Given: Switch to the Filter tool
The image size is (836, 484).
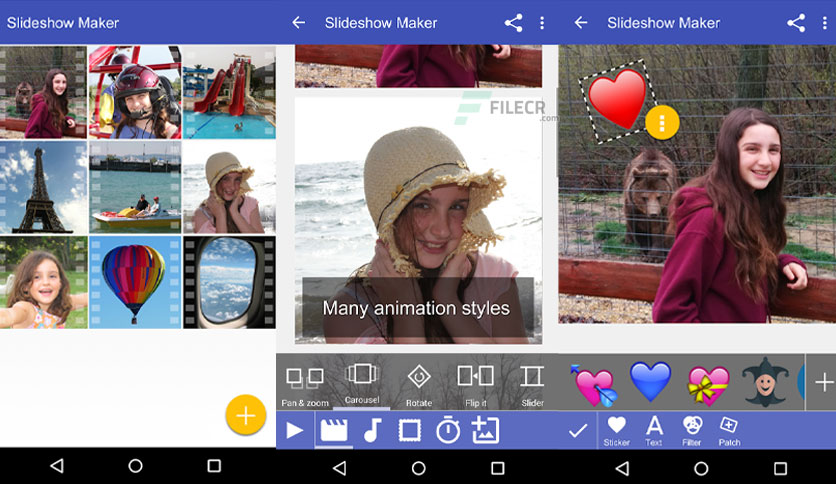Looking at the screenshot, I should tap(692, 431).
